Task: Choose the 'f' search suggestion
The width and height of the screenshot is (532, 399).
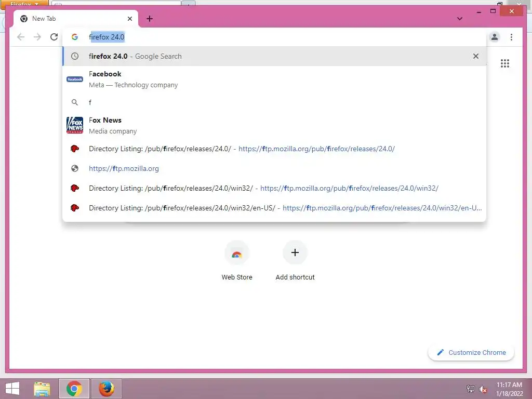Action: (x=274, y=102)
